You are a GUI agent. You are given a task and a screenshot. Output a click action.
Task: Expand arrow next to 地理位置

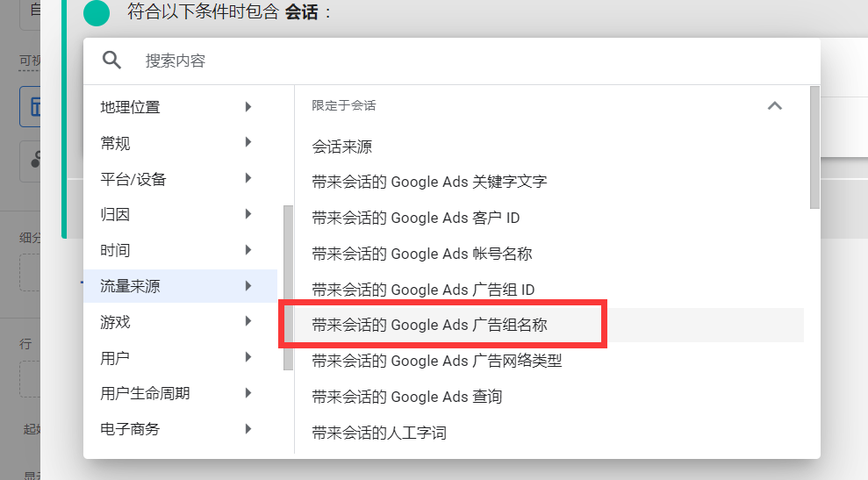click(x=248, y=107)
